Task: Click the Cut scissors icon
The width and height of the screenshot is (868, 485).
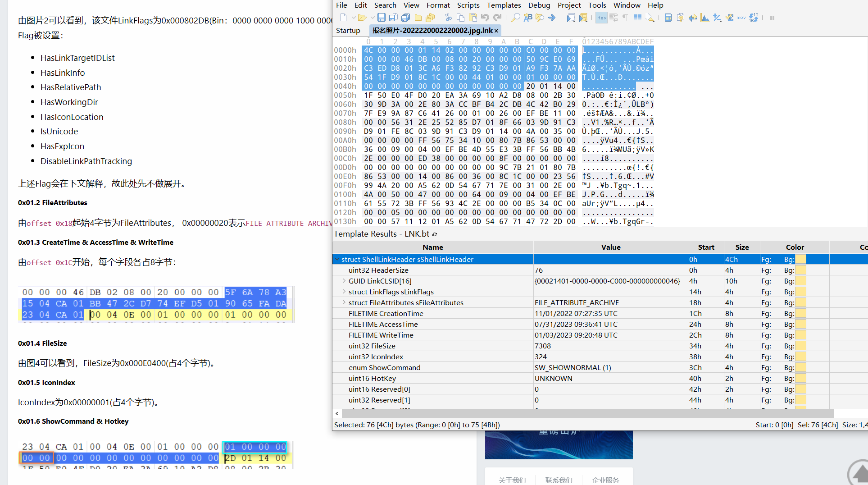Action: pos(448,18)
